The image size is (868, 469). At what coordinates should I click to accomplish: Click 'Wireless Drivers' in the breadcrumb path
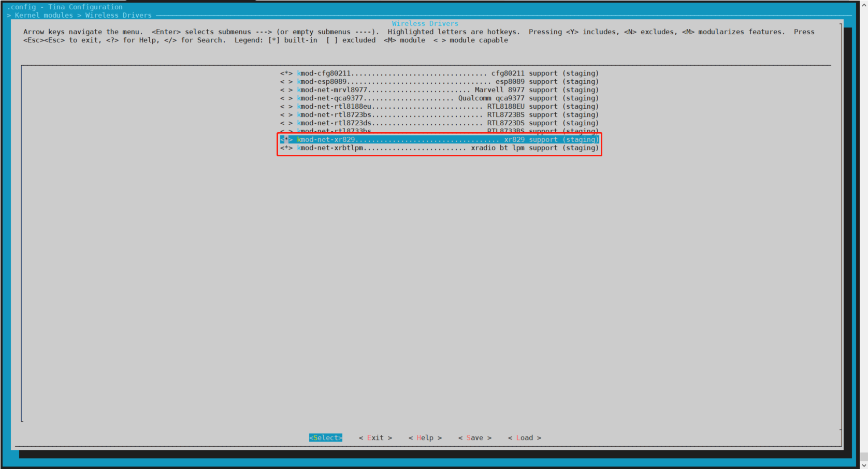(x=118, y=16)
